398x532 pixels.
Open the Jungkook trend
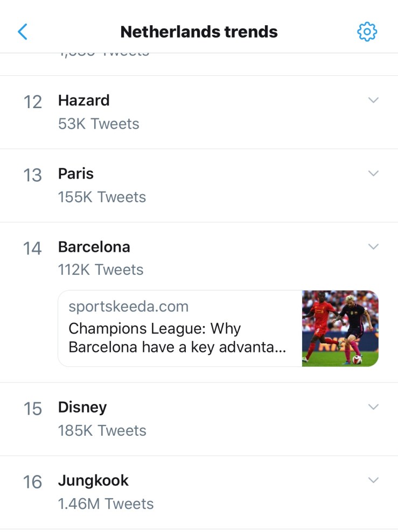[x=94, y=480]
